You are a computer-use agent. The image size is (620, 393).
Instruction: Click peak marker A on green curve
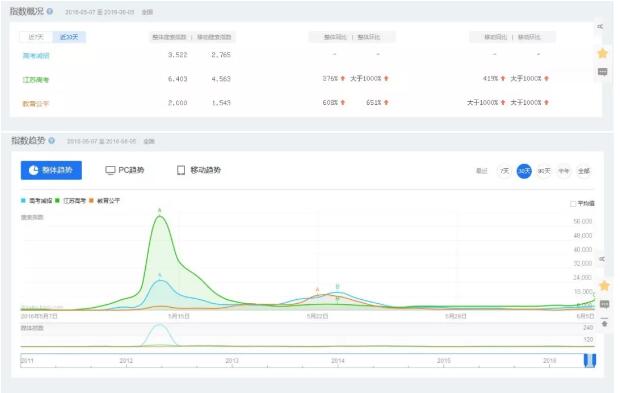[160, 211]
